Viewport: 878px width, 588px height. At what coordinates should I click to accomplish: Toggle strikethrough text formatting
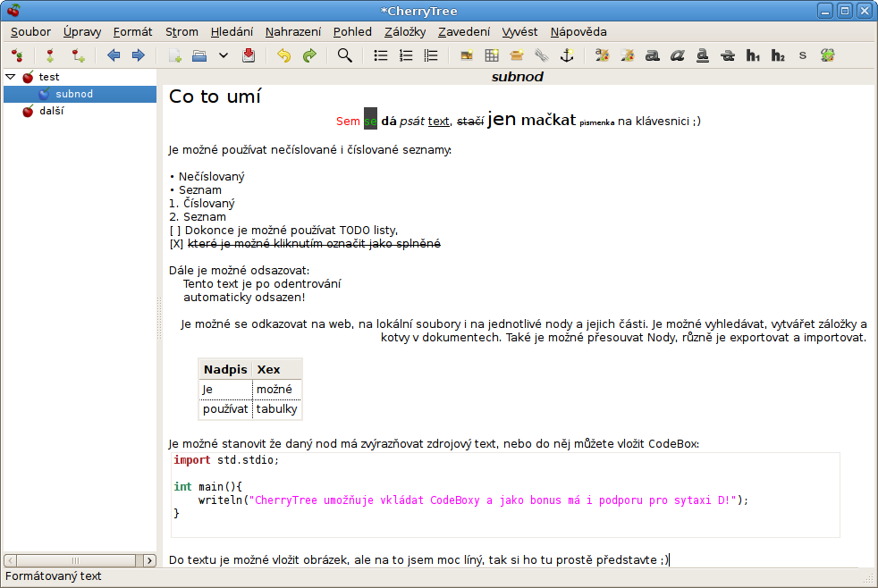(x=728, y=55)
